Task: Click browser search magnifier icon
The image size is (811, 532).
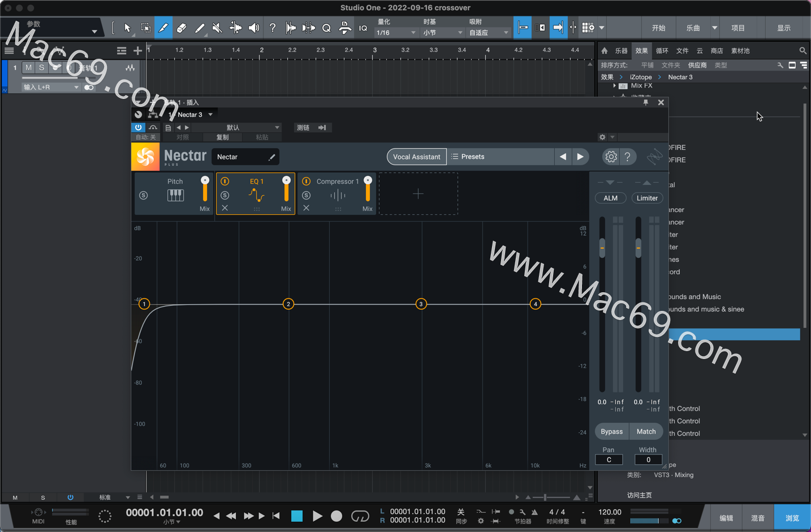Action: 803,50
